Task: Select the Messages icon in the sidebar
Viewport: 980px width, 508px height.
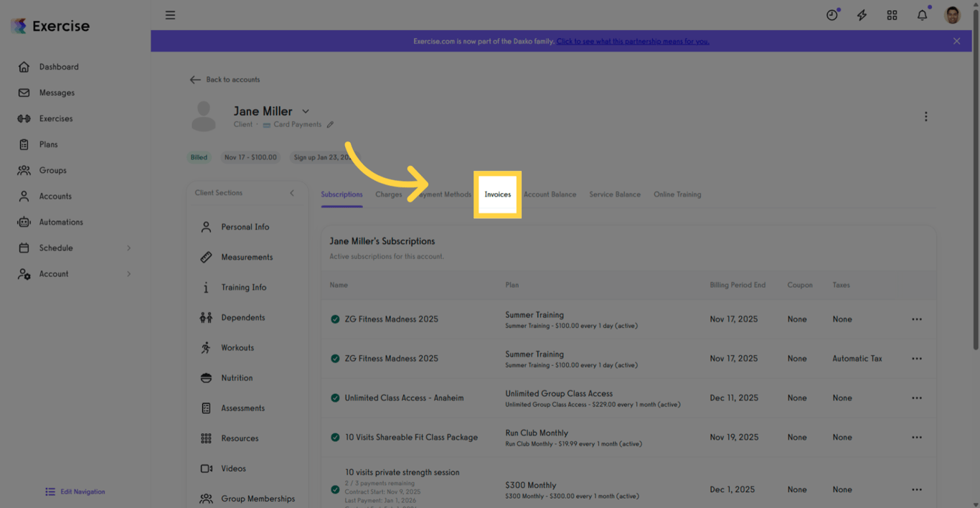Action: (25, 93)
